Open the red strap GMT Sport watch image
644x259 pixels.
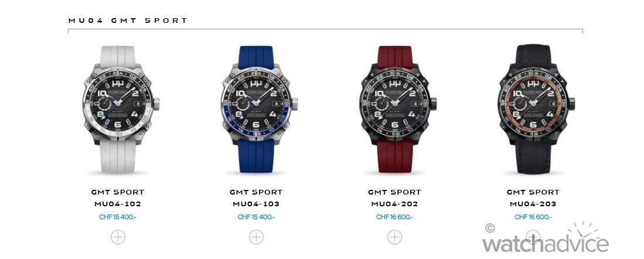[x=396, y=109]
